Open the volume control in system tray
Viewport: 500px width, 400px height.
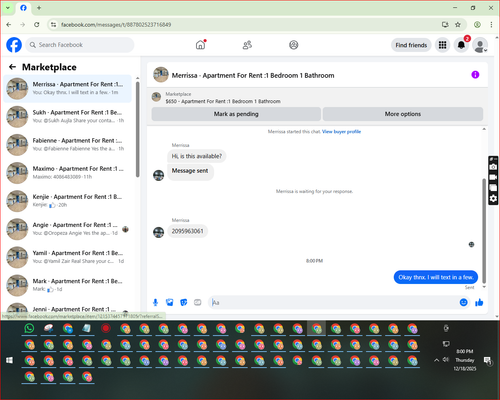point(446,360)
